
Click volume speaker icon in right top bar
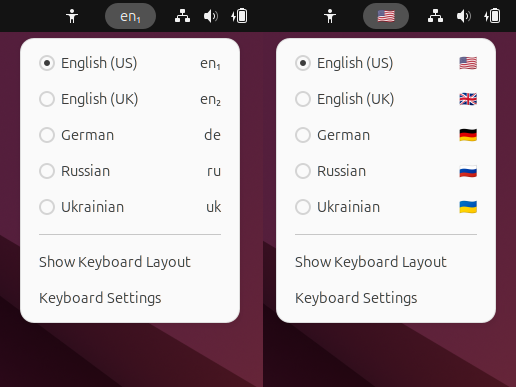pos(464,16)
